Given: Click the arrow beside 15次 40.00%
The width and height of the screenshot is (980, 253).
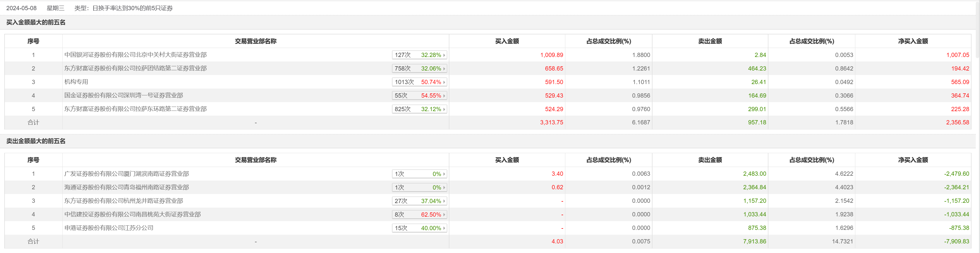Looking at the screenshot, I should (x=444, y=228).
